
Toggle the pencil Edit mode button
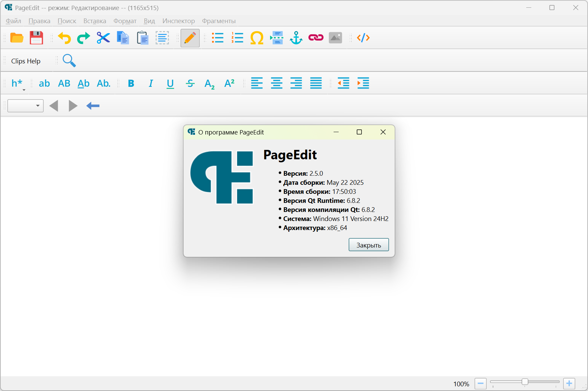click(190, 38)
